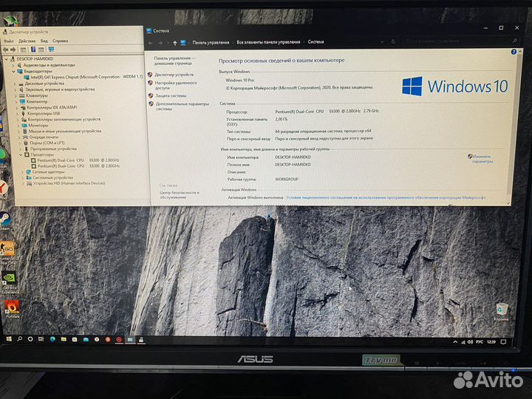Open FurMark desktop icon

[12, 309]
